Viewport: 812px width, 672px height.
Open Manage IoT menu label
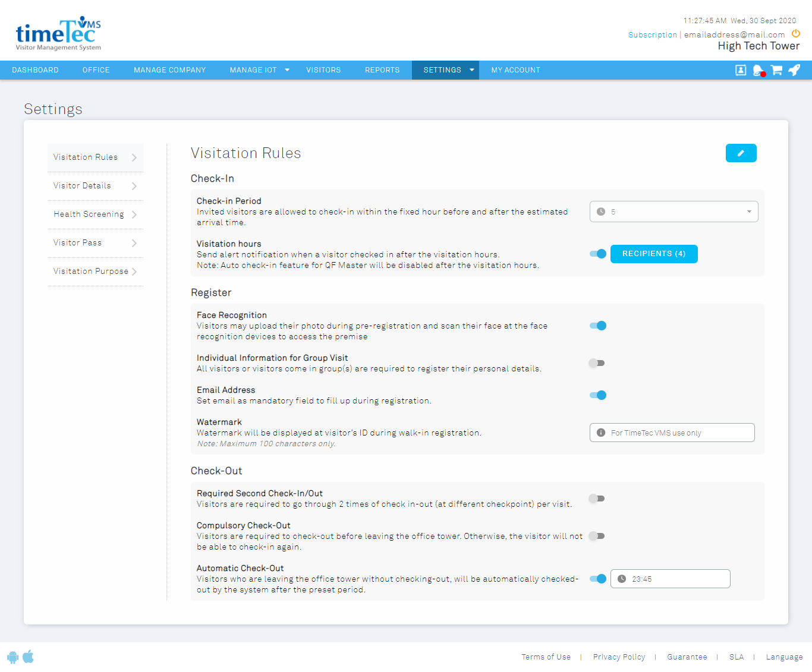click(x=253, y=70)
